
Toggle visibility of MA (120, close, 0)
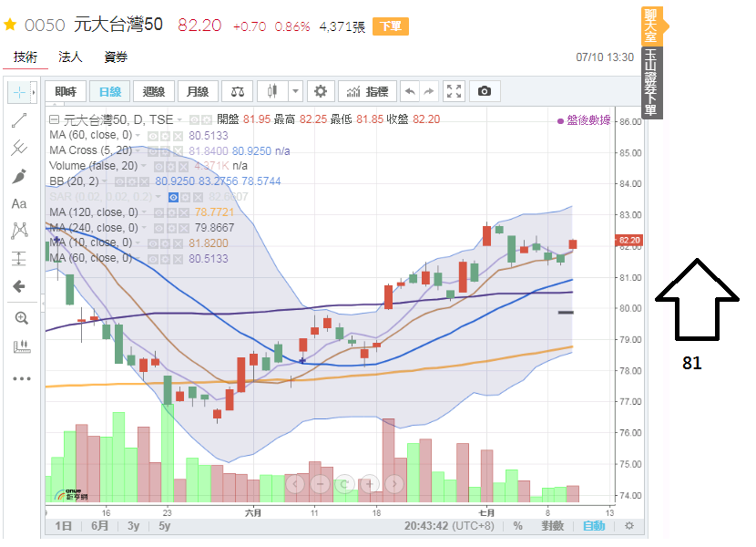coord(158,213)
